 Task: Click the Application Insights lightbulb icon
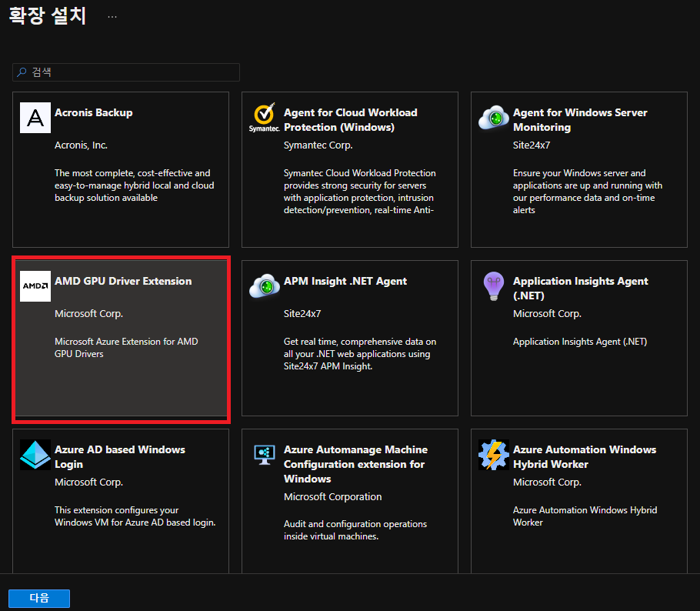click(x=493, y=286)
